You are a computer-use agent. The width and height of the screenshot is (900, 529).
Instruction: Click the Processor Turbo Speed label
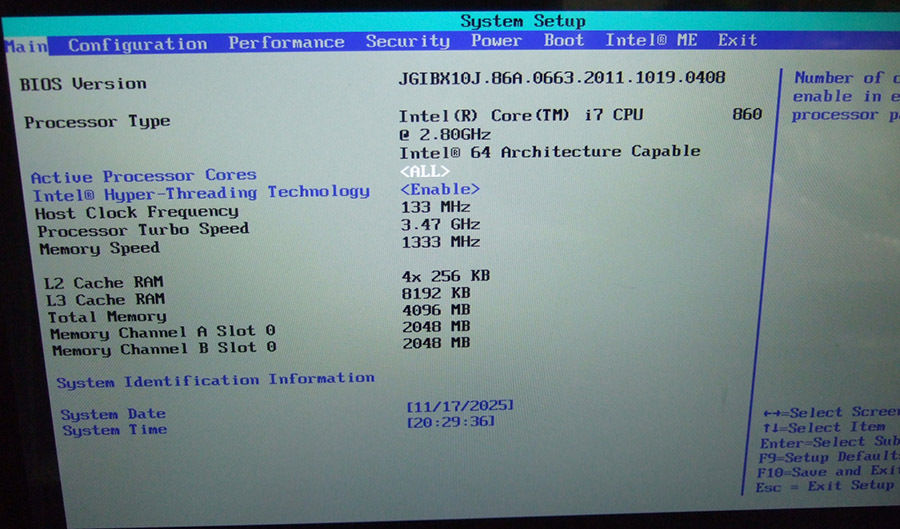tap(143, 230)
